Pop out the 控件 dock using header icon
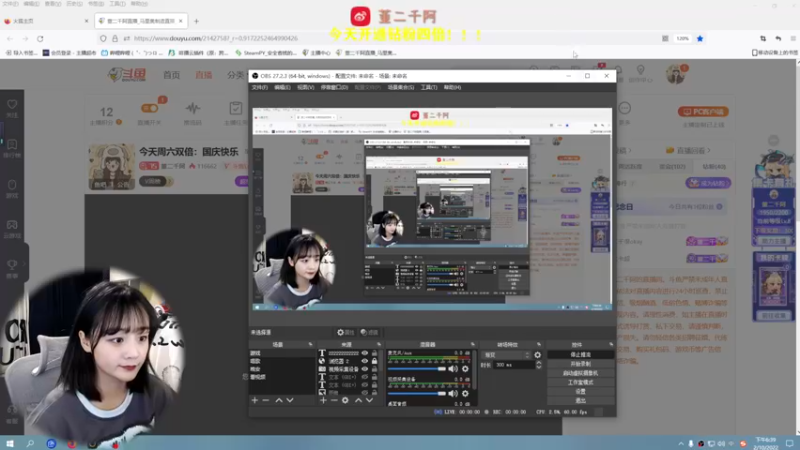 (x=611, y=344)
